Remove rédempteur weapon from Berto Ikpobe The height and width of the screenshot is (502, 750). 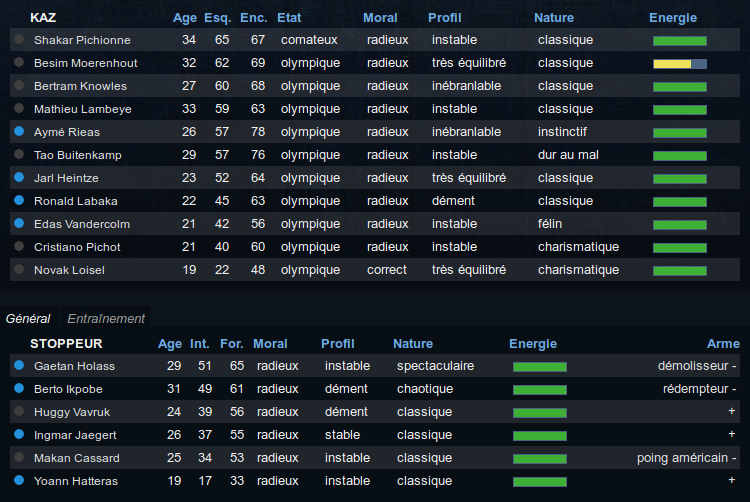pos(734,389)
